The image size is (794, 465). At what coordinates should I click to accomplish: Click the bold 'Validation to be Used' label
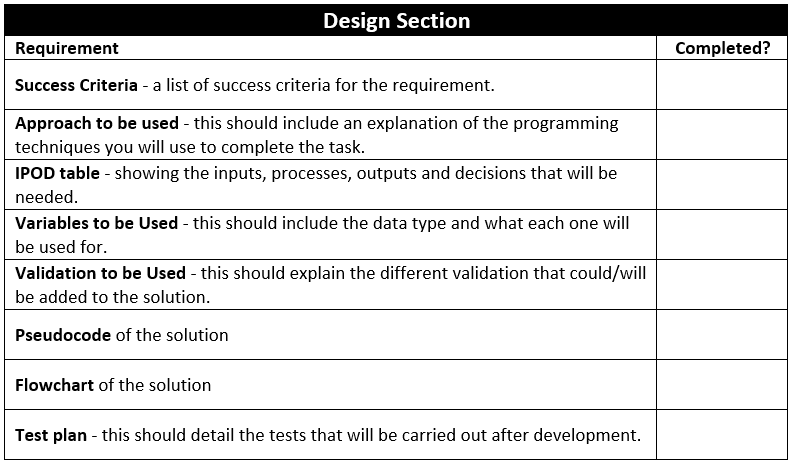click(100, 273)
